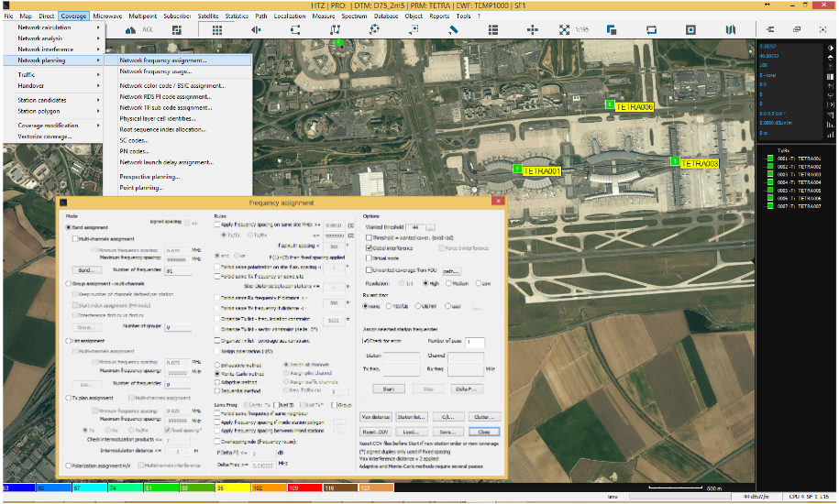Click the grid icon in the top toolbar

click(216, 29)
